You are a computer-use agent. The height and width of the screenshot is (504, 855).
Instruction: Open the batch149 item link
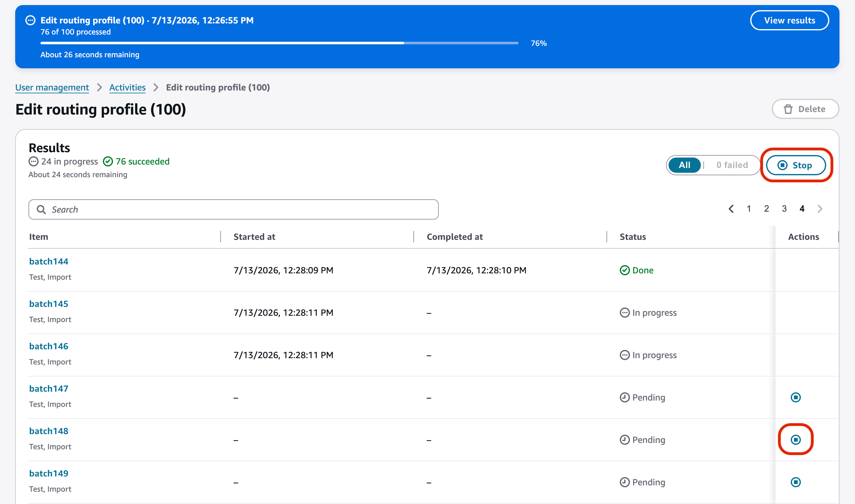coord(48,473)
